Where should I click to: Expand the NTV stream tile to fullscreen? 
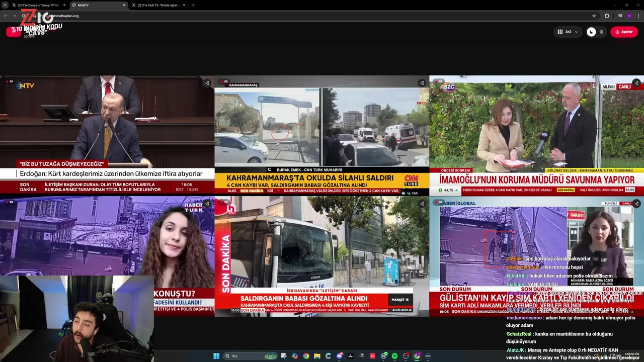tap(207, 83)
